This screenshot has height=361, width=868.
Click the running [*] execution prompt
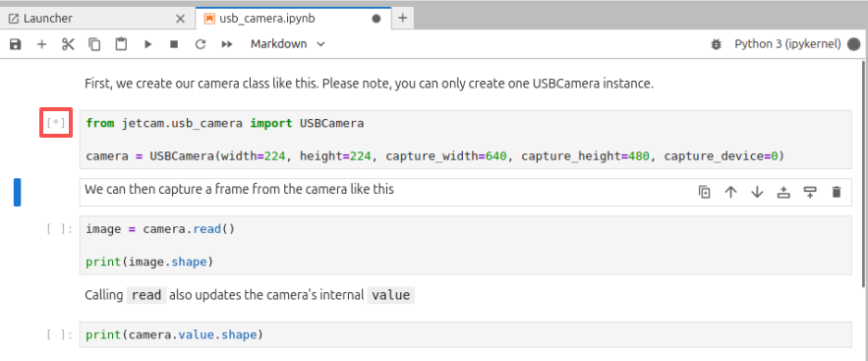pos(56,123)
